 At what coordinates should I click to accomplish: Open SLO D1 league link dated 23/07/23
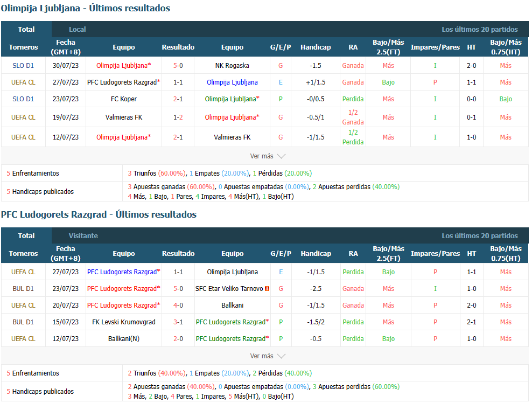(23, 99)
